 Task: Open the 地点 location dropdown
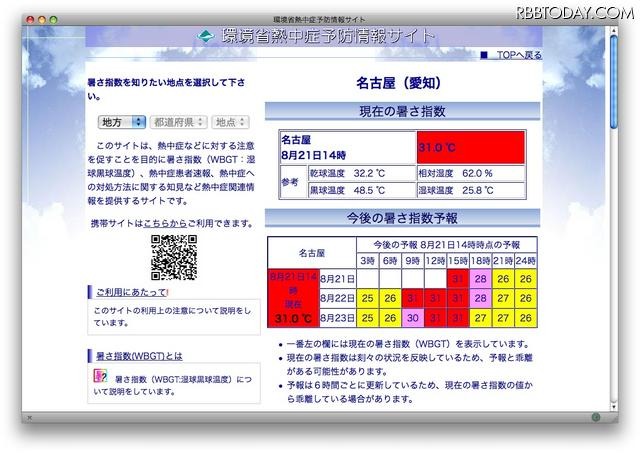pyautogui.click(x=230, y=122)
